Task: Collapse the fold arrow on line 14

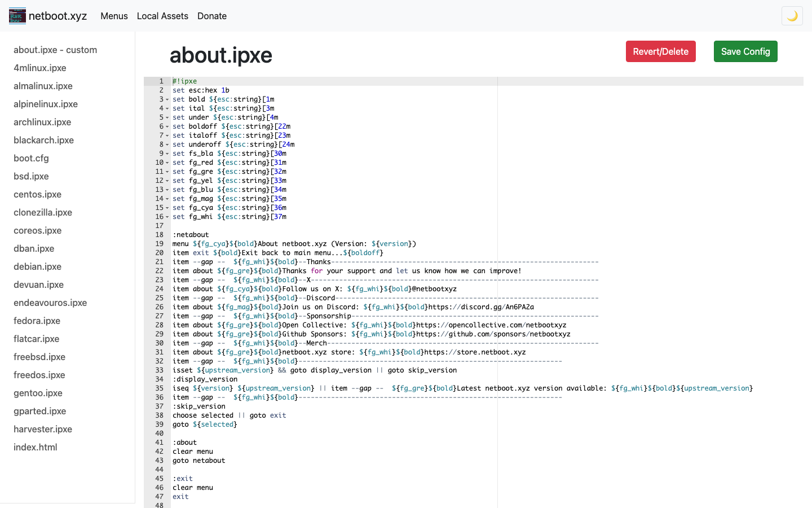Action: (167, 199)
